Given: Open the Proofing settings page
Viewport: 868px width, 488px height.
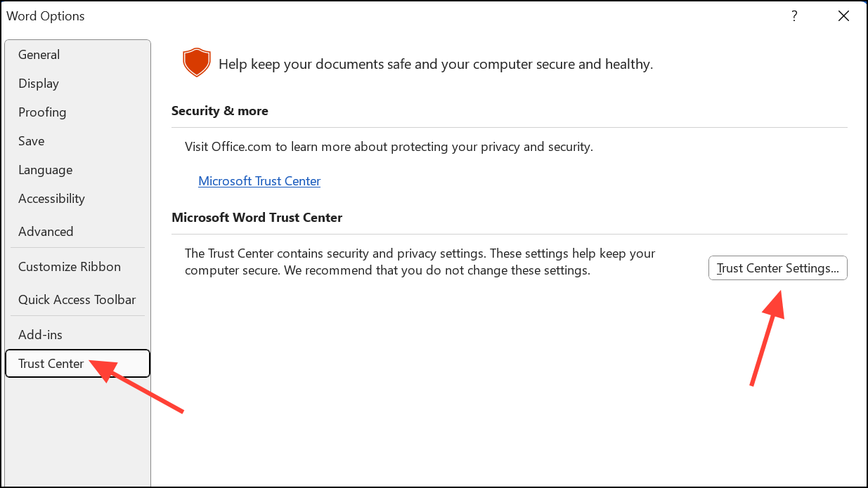Looking at the screenshot, I should tap(42, 112).
